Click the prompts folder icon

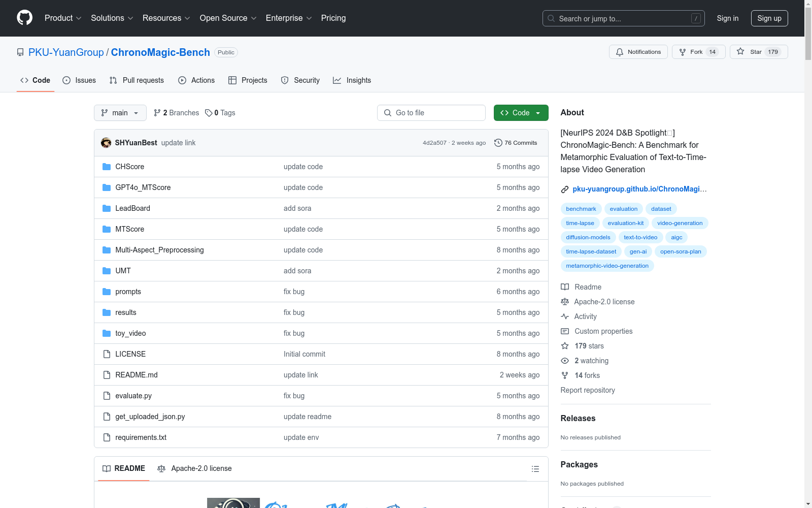pos(107,292)
